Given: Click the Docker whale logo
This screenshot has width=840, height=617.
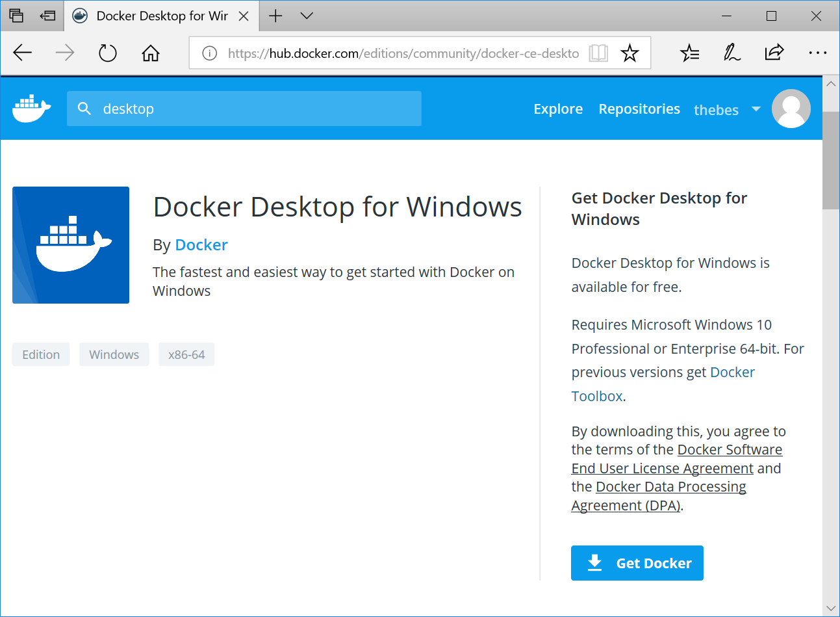Looking at the screenshot, I should (31, 108).
